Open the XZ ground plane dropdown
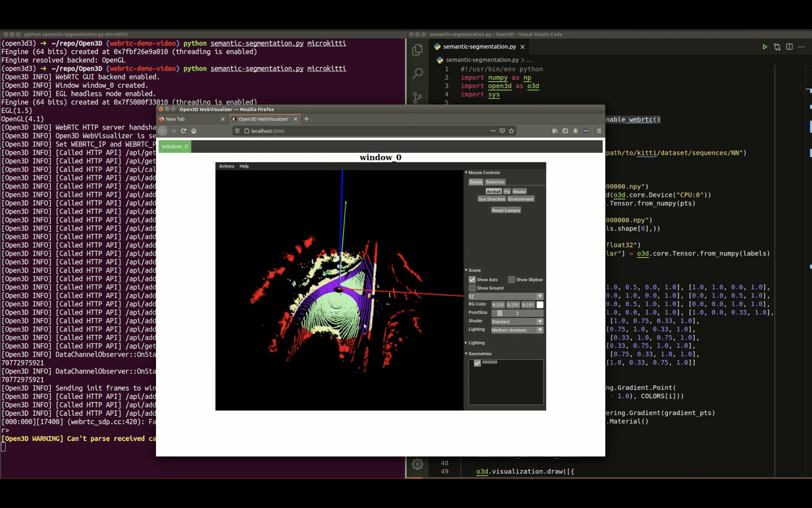Image resolution: width=812 pixels, height=508 pixels. tap(506, 296)
